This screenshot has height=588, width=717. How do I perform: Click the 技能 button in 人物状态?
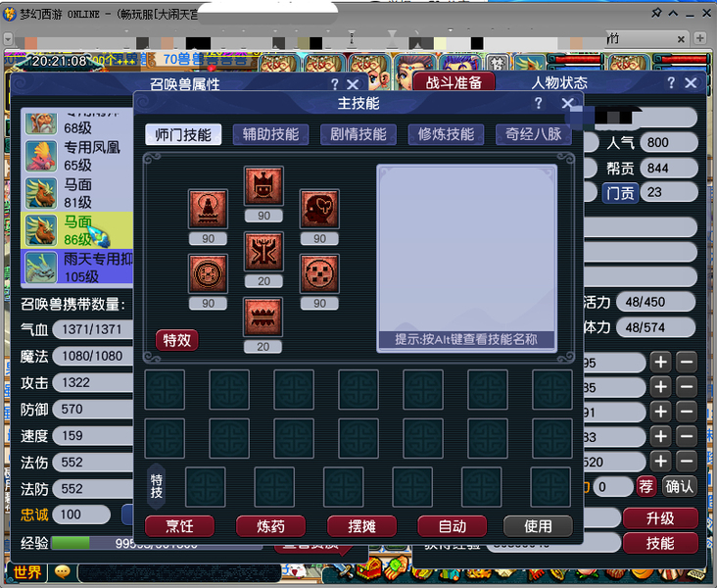(x=660, y=543)
